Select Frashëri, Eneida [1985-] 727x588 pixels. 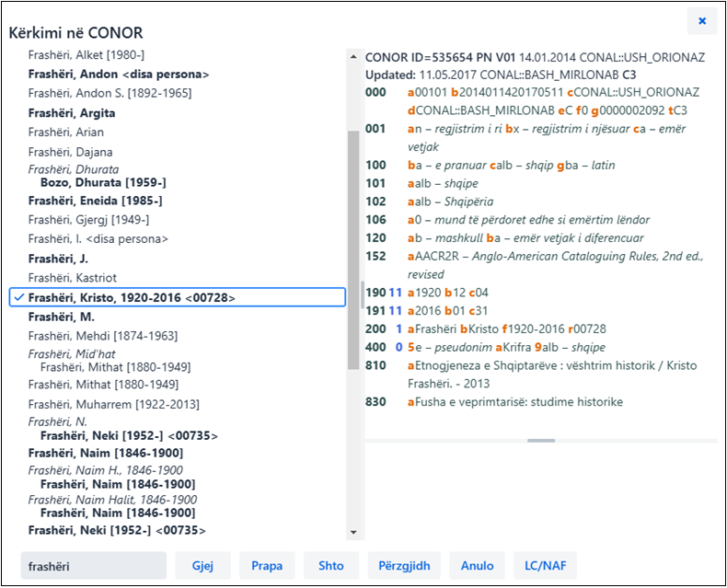click(x=95, y=201)
